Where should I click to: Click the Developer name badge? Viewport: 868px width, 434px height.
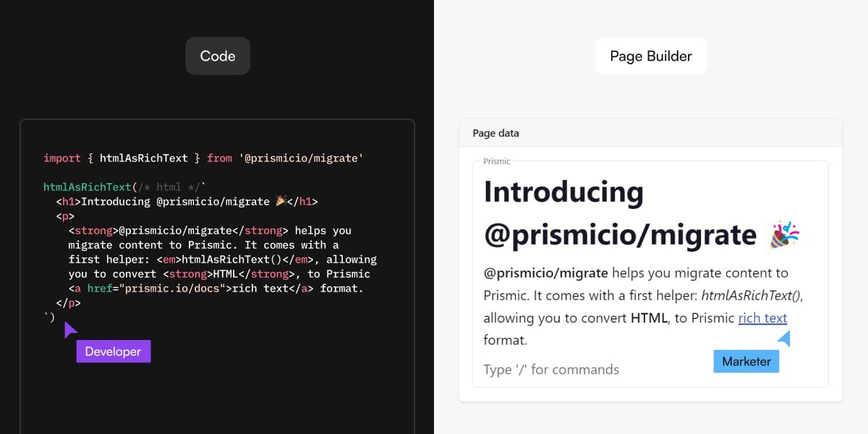(113, 352)
